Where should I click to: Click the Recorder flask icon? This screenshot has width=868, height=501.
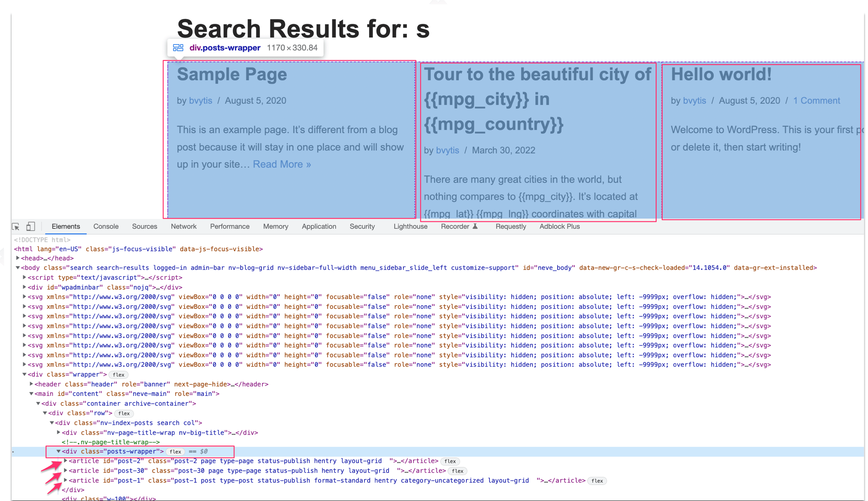click(475, 226)
